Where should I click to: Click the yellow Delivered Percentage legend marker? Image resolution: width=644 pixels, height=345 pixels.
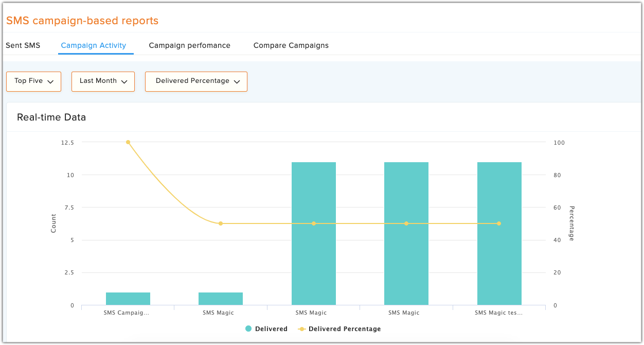[x=301, y=329]
